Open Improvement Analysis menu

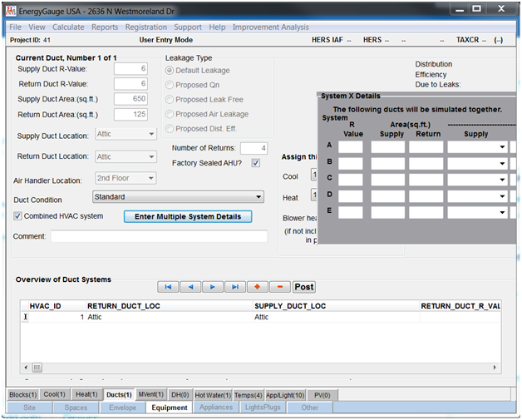point(271,27)
